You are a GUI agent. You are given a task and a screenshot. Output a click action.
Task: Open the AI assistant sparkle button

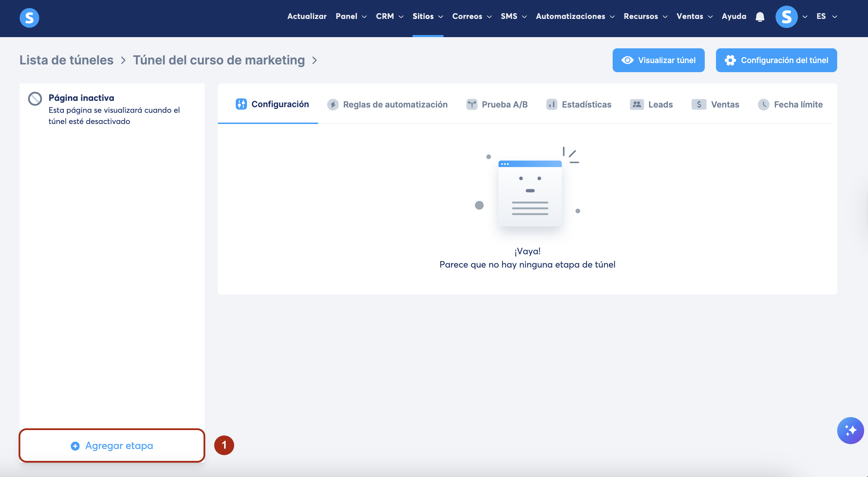coord(850,430)
